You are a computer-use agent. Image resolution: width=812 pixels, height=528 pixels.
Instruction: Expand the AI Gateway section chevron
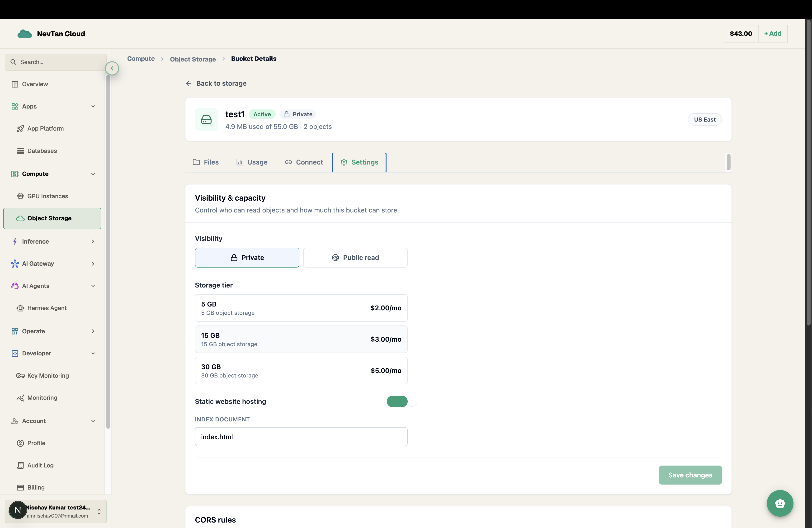coord(93,264)
